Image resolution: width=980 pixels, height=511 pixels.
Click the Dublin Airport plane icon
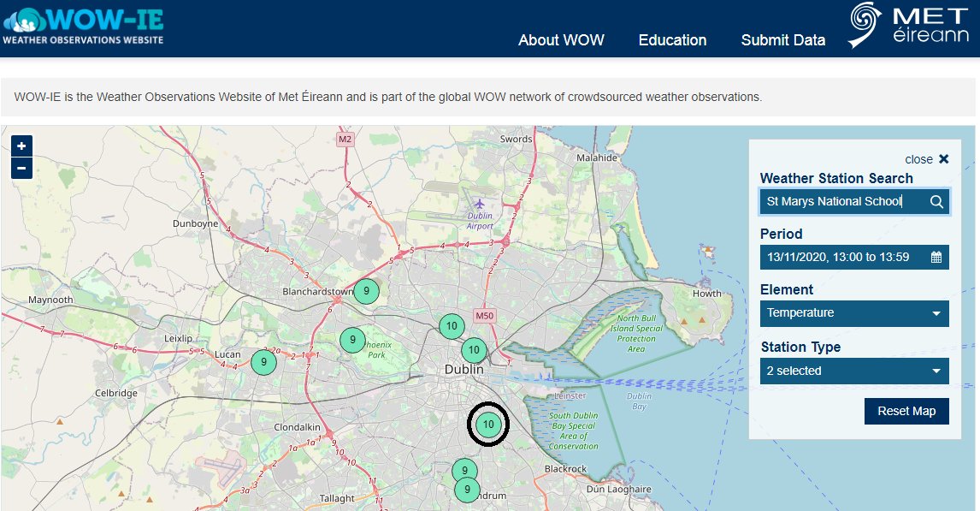(479, 204)
